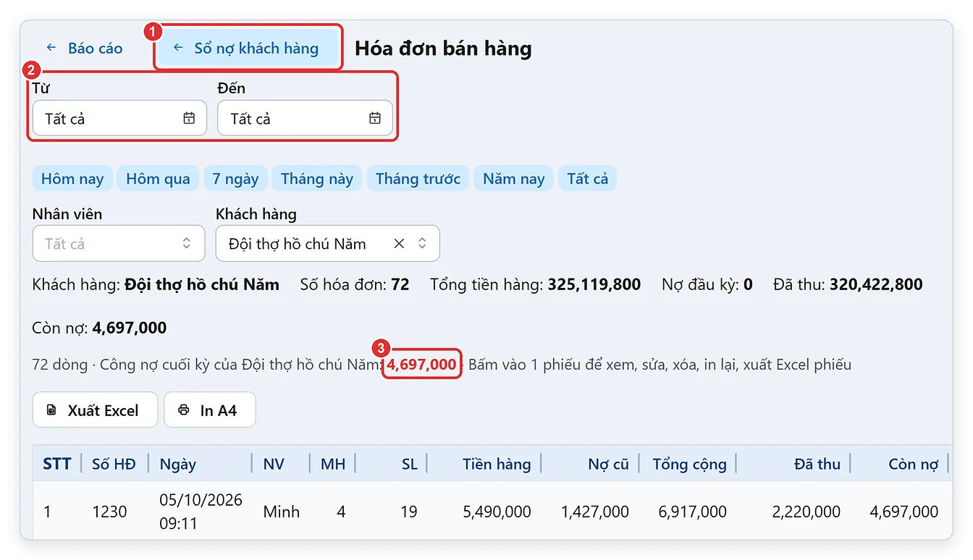Filter by Hôm qua
The width and height of the screenshot is (973, 560).
(158, 179)
